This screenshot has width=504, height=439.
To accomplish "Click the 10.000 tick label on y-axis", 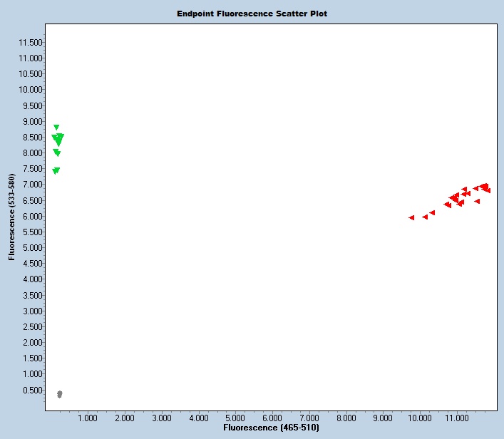I will click(x=31, y=90).
